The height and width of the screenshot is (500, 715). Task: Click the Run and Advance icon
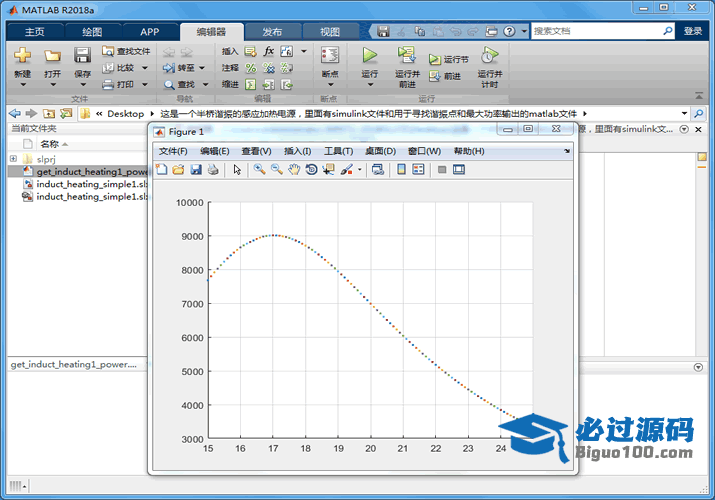[x=406, y=56]
